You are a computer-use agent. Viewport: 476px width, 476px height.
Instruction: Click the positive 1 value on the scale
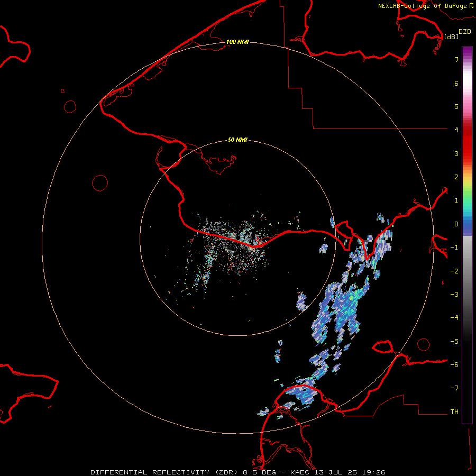(456, 200)
